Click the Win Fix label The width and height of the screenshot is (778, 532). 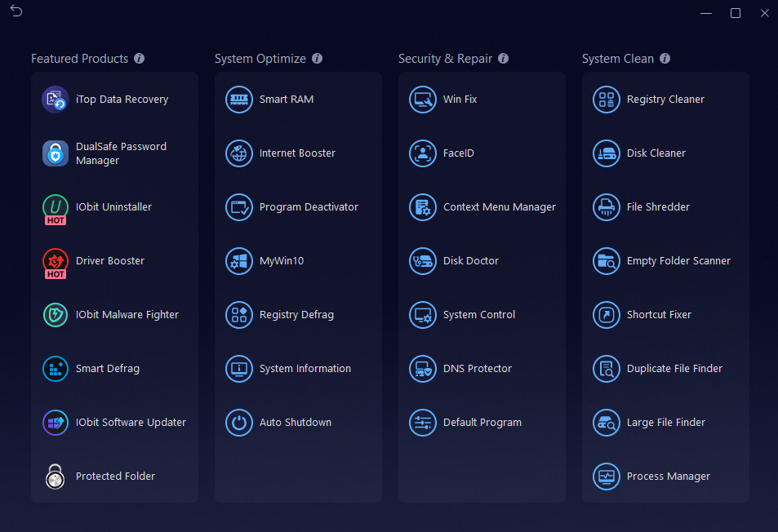(460, 100)
